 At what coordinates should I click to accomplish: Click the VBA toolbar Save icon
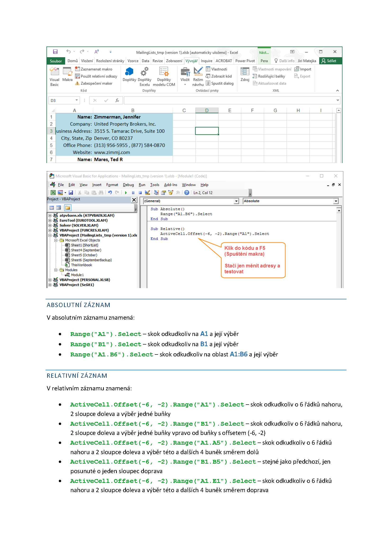click(x=71, y=193)
